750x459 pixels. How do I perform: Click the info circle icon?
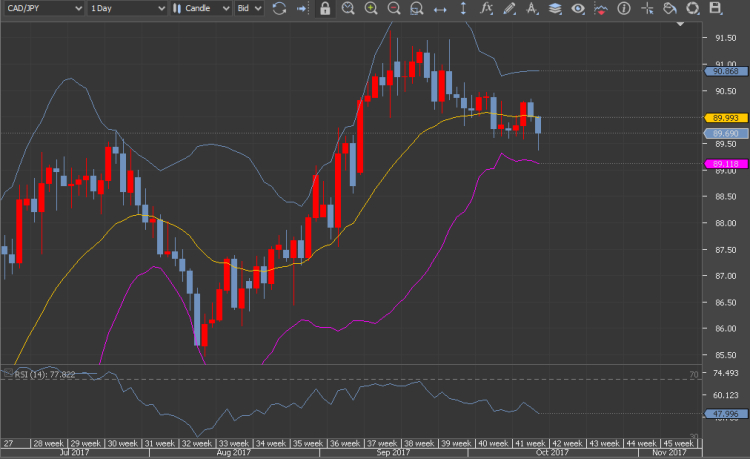pyautogui.click(x=624, y=9)
